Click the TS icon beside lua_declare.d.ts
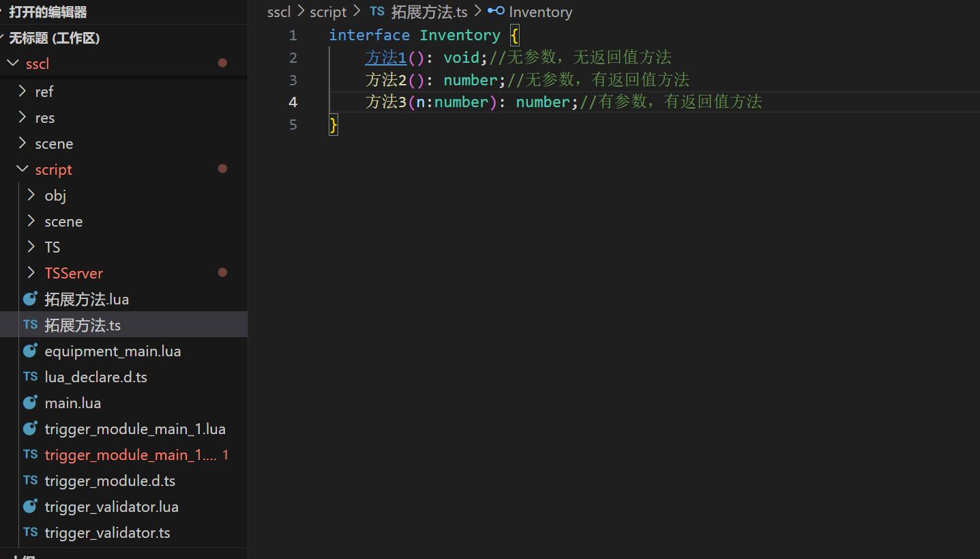980x559 pixels. [x=30, y=376]
